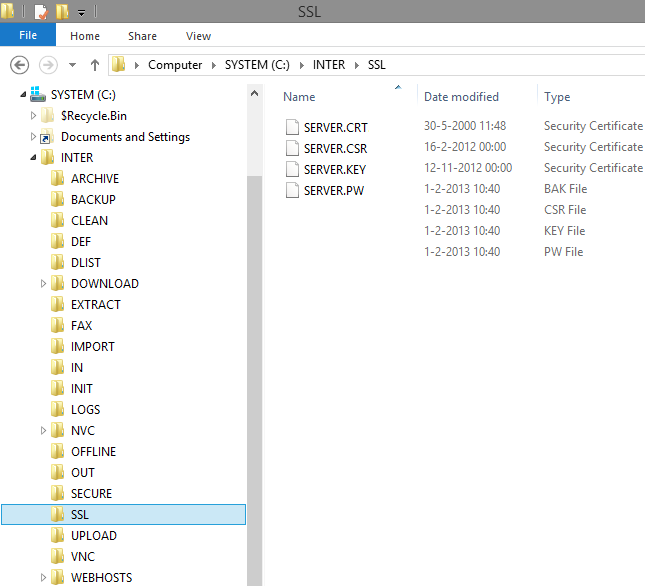This screenshot has height=586, width=645.
Task: Expand the NVC folder node
Action: (x=43, y=431)
